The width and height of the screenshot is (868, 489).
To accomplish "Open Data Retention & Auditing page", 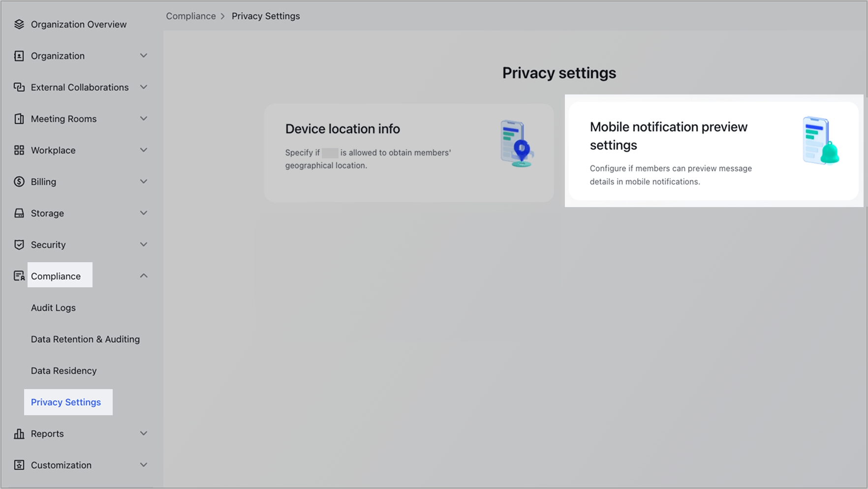I will coord(85,339).
